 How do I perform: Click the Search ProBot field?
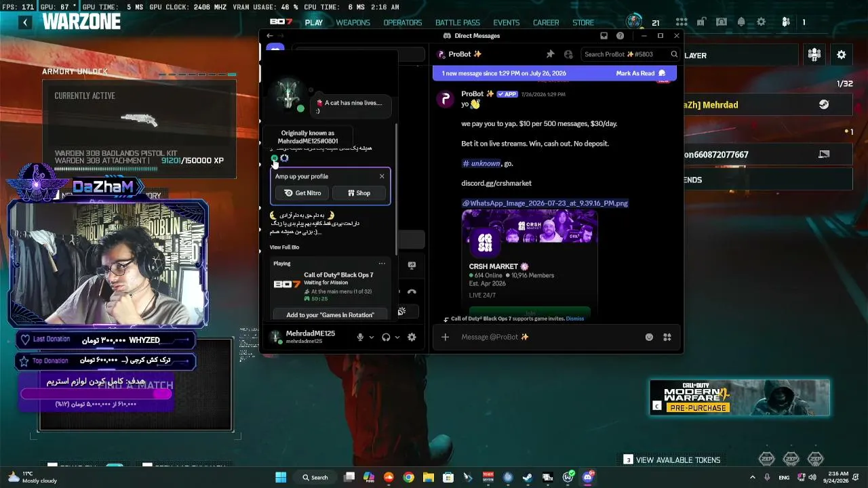[x=630, y=54]
